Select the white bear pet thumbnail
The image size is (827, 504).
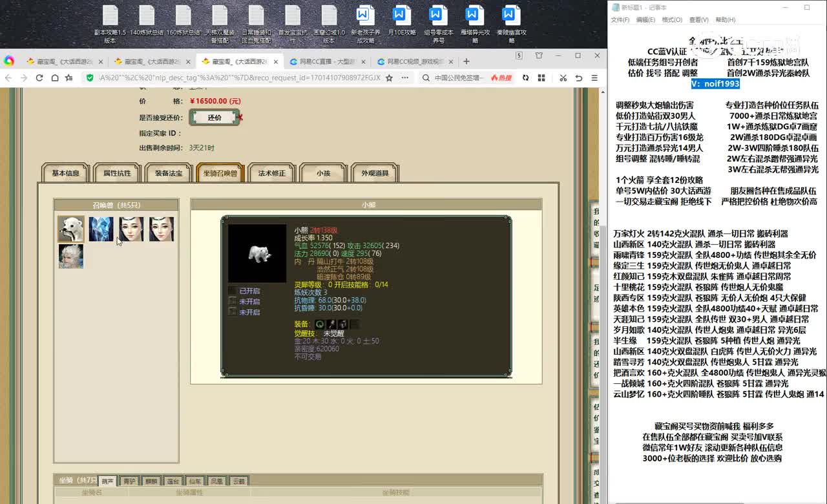(x=71, y=229)
